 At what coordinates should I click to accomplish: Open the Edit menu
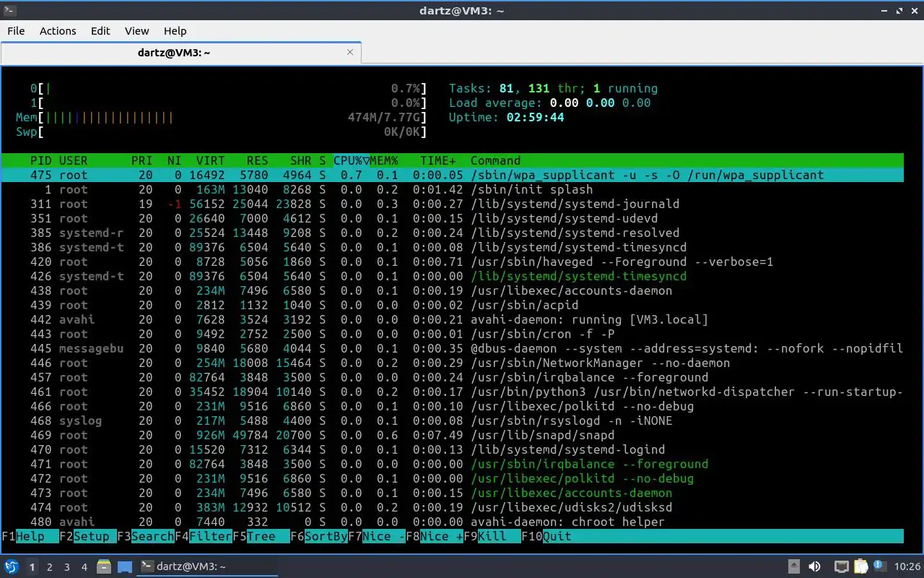[x=100, y=30]
